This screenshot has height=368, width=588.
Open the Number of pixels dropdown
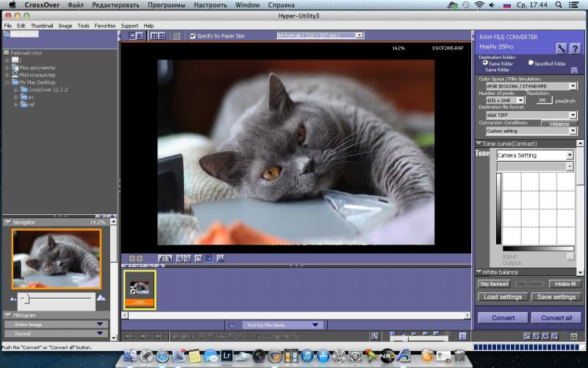point(505,100)
